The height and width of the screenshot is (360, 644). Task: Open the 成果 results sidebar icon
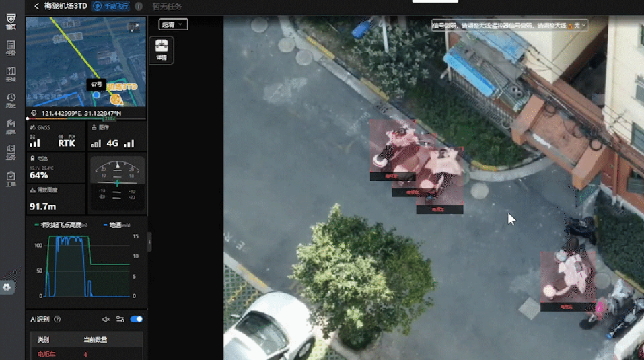coord(11,127)
